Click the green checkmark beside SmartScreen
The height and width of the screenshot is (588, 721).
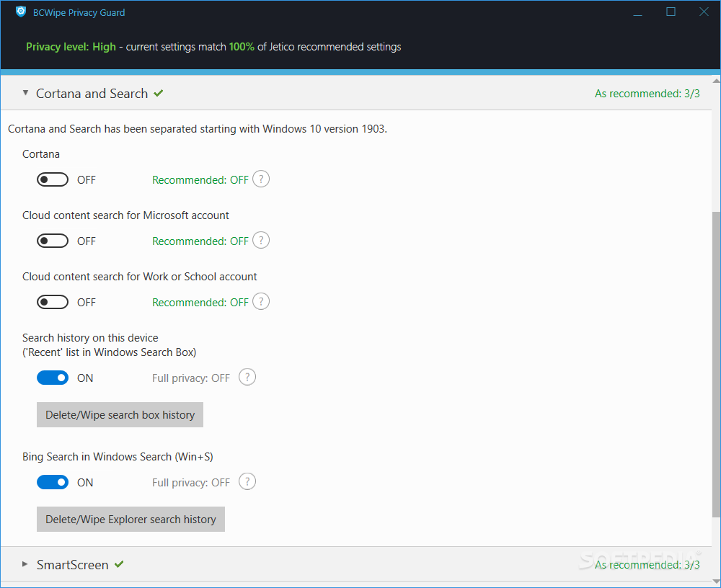(119, 564)
